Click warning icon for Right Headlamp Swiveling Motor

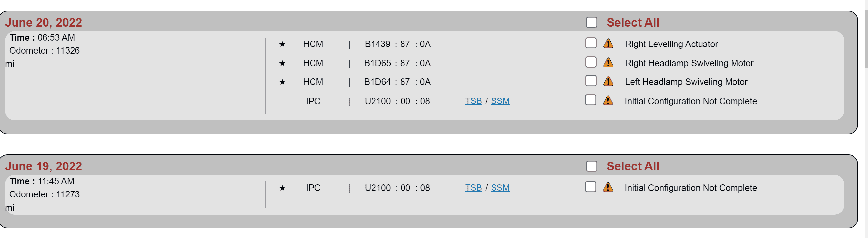coord(608,63)
